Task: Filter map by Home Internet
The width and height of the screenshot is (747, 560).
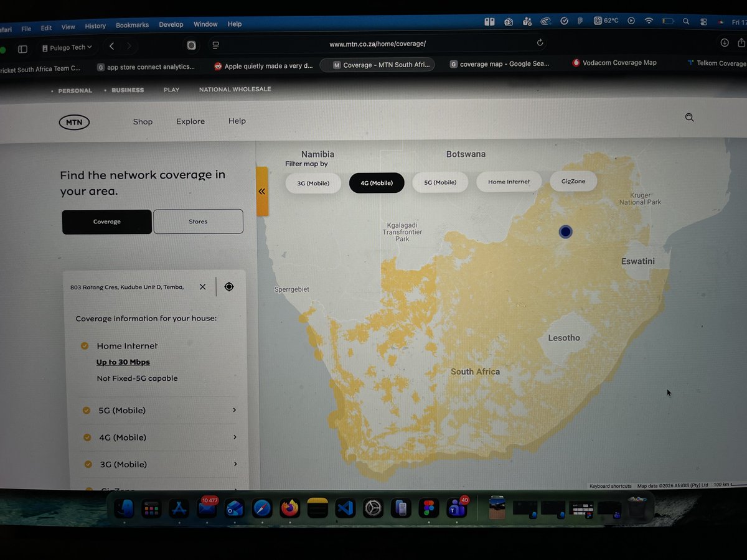Action: point(509,182)
